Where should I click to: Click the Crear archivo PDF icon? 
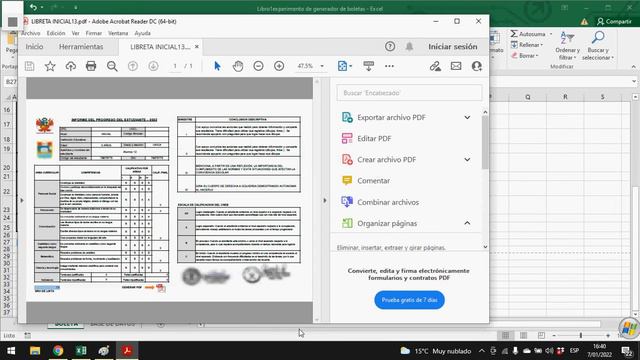click(x=347, y=160)
